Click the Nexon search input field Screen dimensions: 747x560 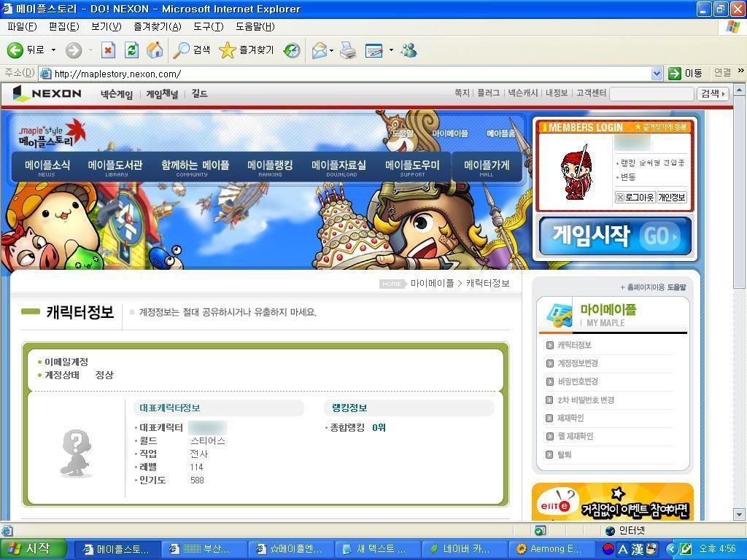tap(651, 94)
